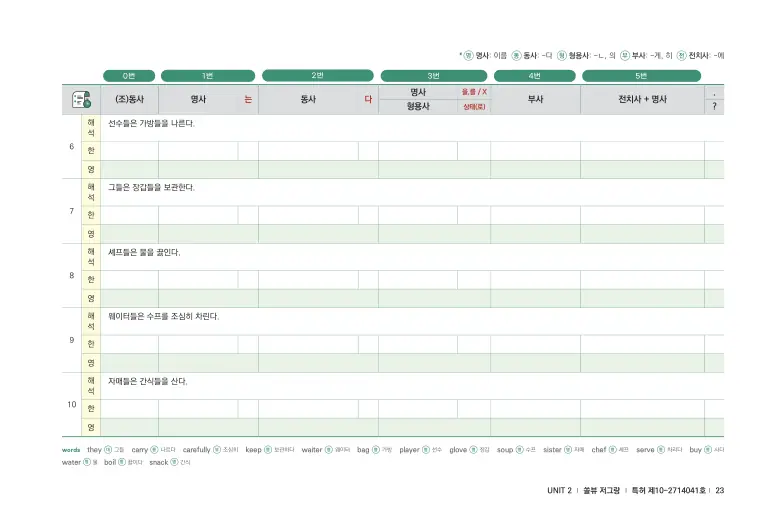This screenshot has width=757, height=521.
Task: Click the '부사' column header
Action: point(535,99)
